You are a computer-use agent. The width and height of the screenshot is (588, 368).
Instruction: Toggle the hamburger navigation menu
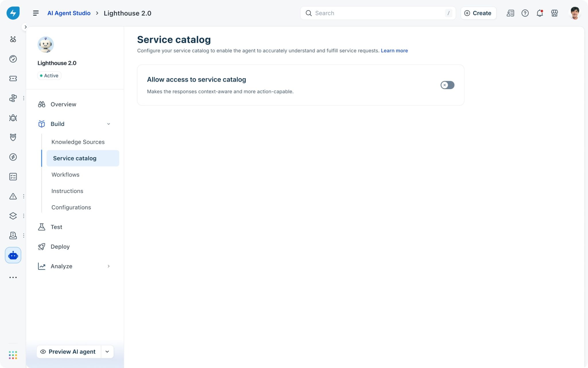(36, 13)
